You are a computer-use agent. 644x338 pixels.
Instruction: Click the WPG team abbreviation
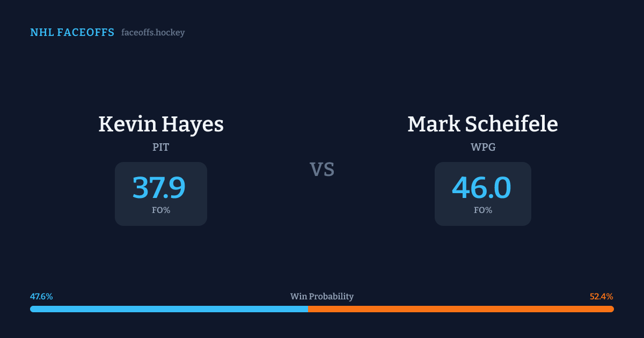[483, 147]
